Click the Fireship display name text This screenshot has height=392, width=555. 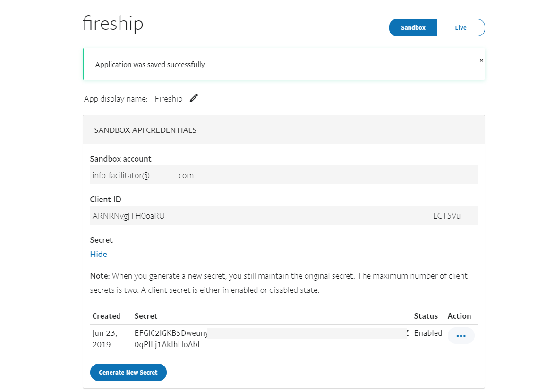pyautogui.click(x=169, y=98)
